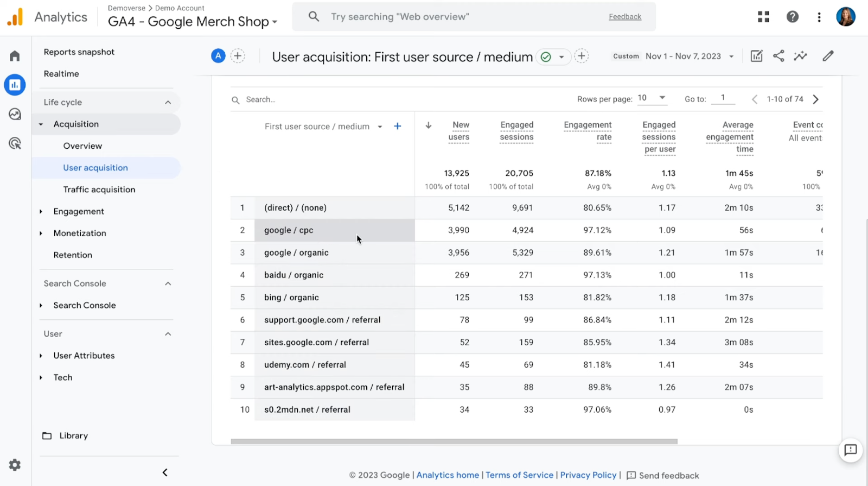Open the Reports icon in left rail
Viewport: 868px width, 486px height.
[15, 85]
